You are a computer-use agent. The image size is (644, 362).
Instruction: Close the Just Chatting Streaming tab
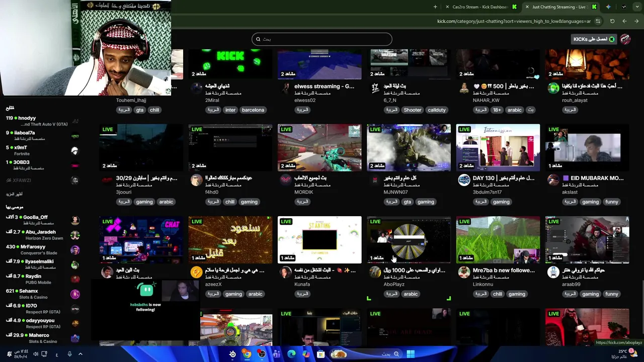tap(527, 7)
